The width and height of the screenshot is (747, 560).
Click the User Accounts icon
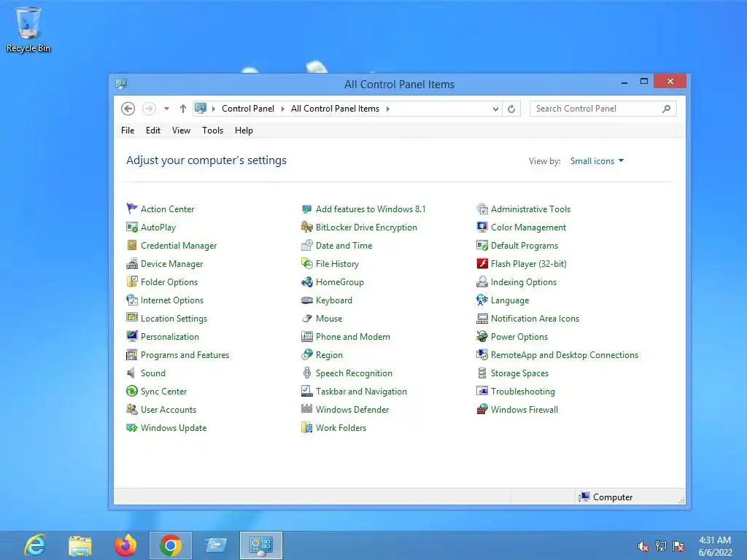(131, 409)
